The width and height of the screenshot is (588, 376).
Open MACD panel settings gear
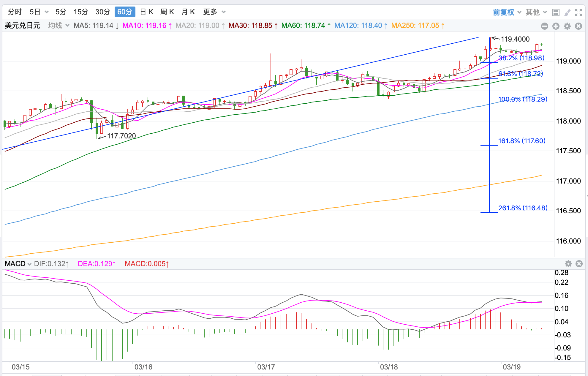[568, 264]
